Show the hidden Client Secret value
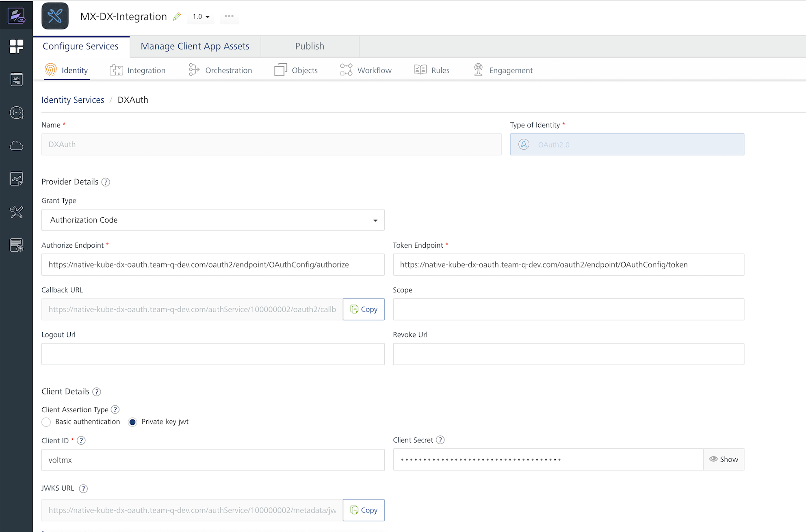 pos(724,459)
